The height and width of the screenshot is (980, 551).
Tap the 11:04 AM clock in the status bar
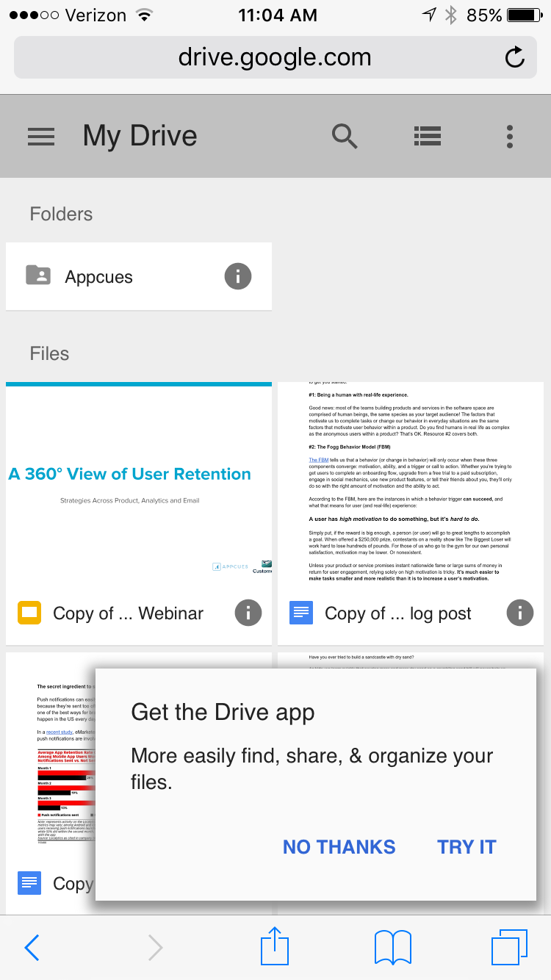278,15
